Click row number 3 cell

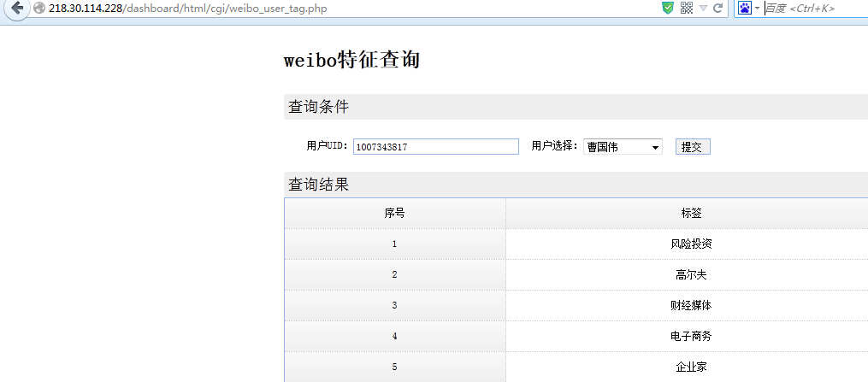pyautogui.click(x=395, y=305)
